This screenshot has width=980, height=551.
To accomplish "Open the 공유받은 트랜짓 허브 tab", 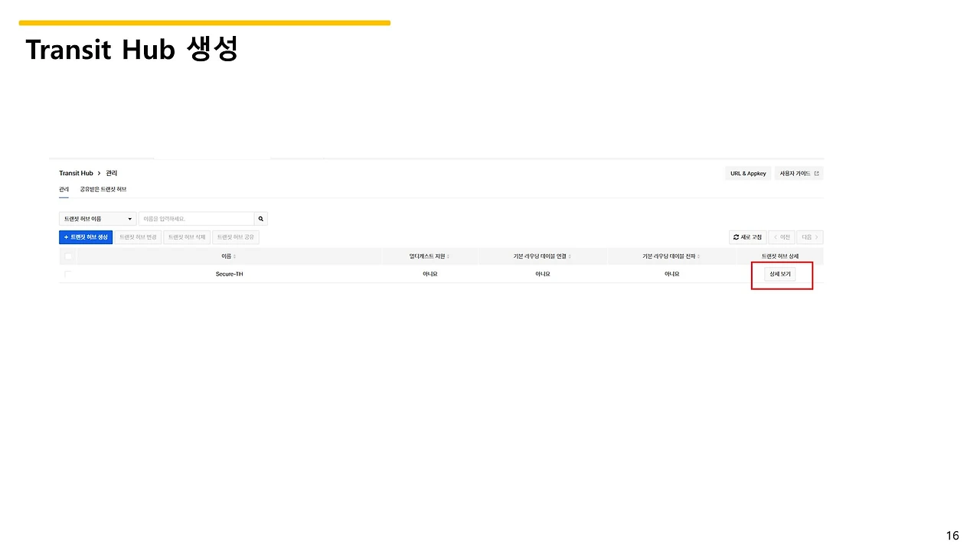I will (x=103, y=189).
